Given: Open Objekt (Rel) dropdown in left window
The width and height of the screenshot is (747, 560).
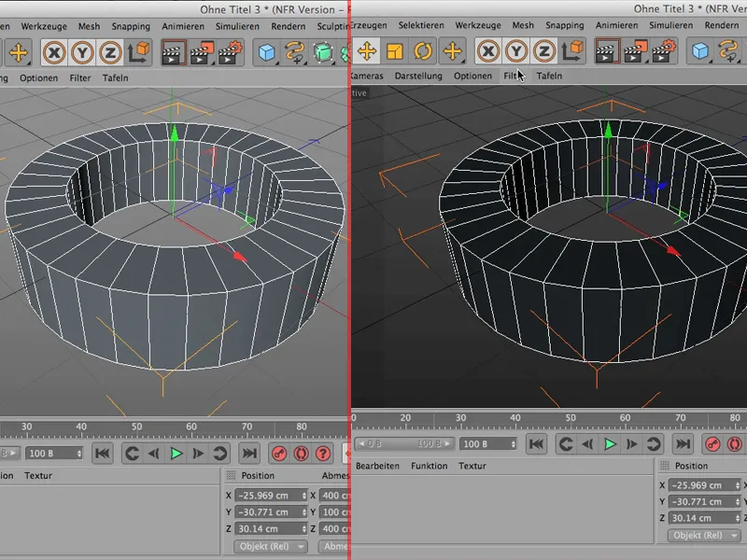Looking at the screenshot, I should 271,546.
